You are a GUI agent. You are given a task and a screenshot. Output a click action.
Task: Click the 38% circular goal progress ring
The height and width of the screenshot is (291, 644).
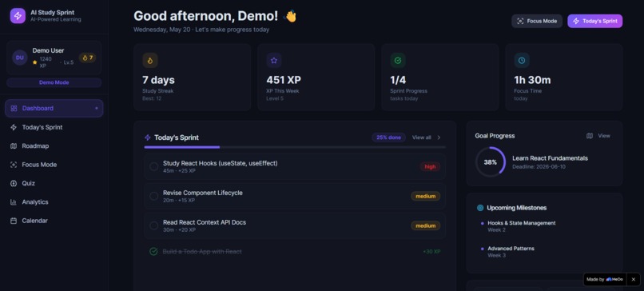point(491,162)
